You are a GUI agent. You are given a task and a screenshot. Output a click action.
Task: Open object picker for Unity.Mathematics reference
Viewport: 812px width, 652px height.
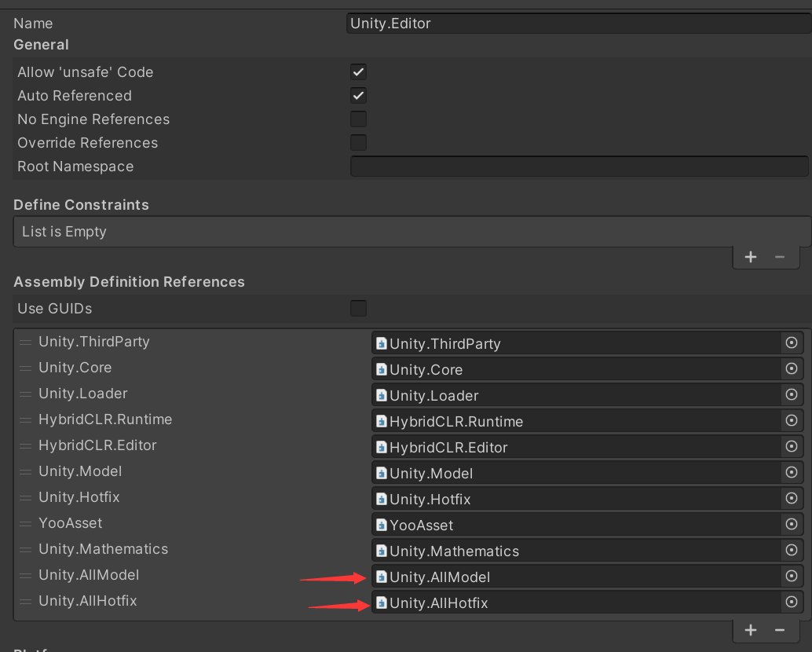pyautogui.click(x=792, y=550)
